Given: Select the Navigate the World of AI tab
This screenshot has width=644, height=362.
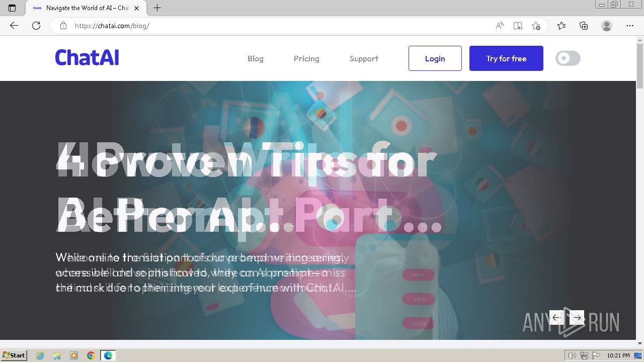Looking at the screenshot, I should 86,8.
